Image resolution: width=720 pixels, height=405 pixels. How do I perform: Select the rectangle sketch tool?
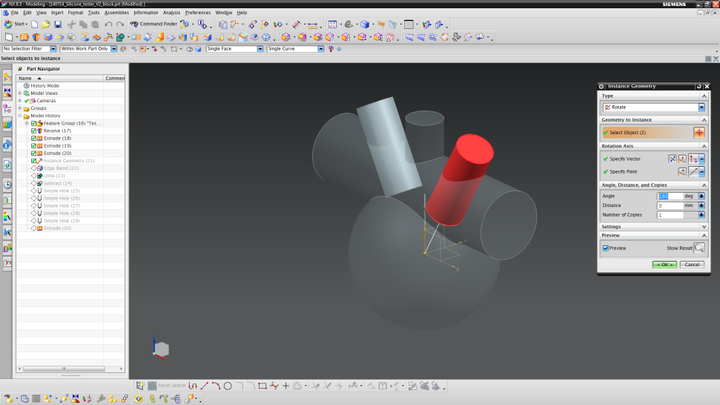point(262,386)
